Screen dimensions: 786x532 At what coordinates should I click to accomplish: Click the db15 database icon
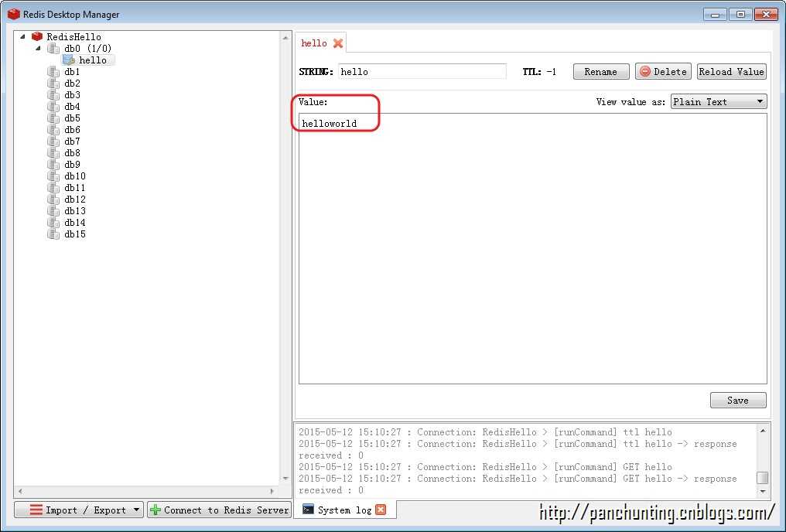pyautogui.click(x=53, y=234)
